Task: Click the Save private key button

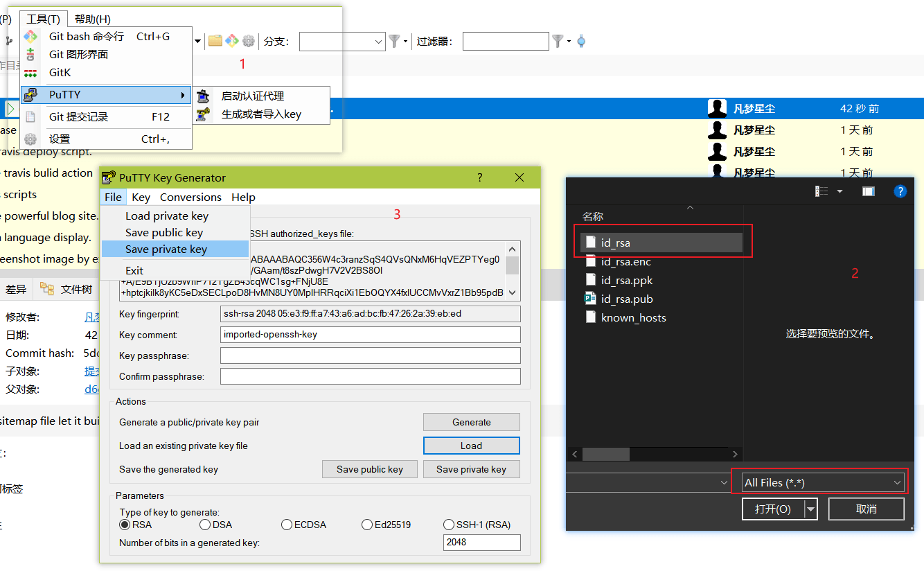Action: pos(472,469)
